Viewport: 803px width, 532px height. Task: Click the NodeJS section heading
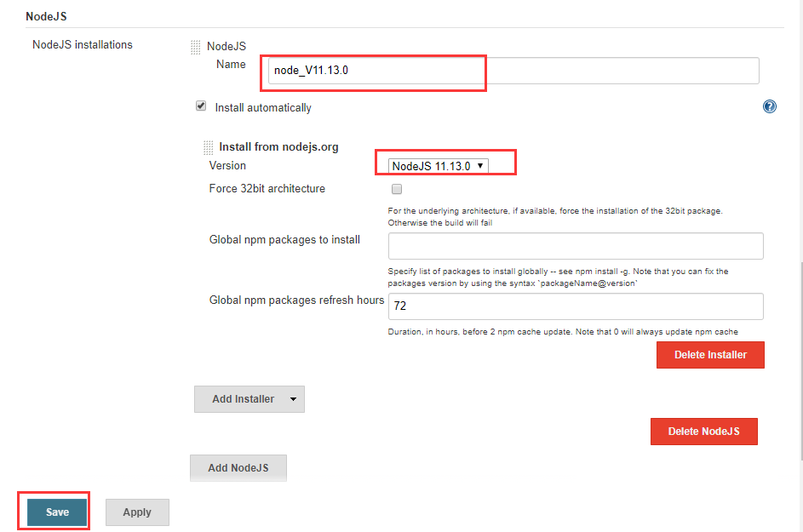coord(46,16)
